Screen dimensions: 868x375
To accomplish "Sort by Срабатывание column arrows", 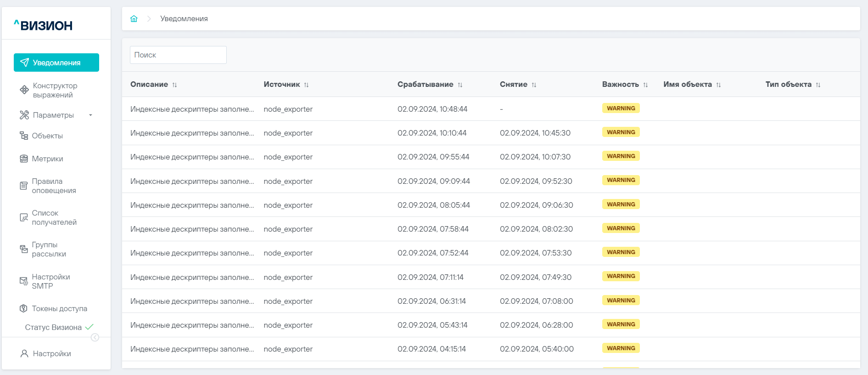I will click(x=460, y=85).
